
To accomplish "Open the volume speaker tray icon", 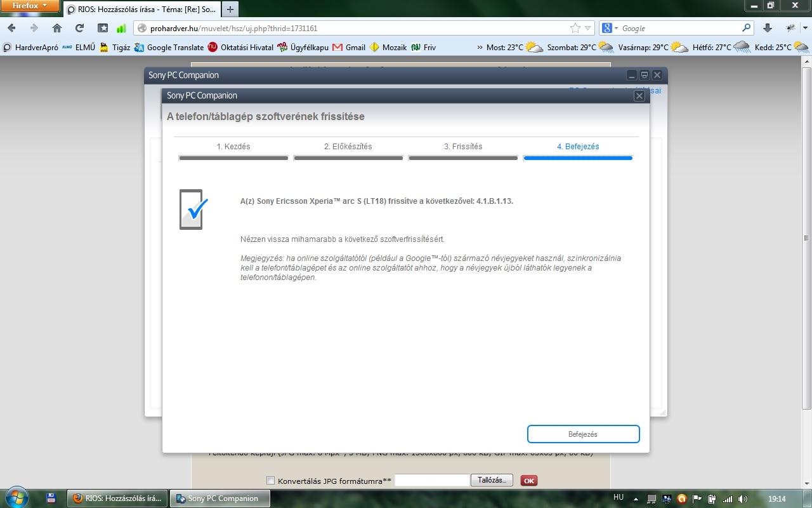I will point(743,499).
